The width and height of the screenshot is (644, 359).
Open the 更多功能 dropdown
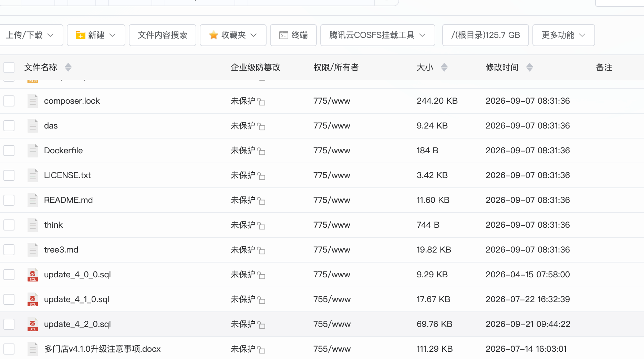point(564,35)
